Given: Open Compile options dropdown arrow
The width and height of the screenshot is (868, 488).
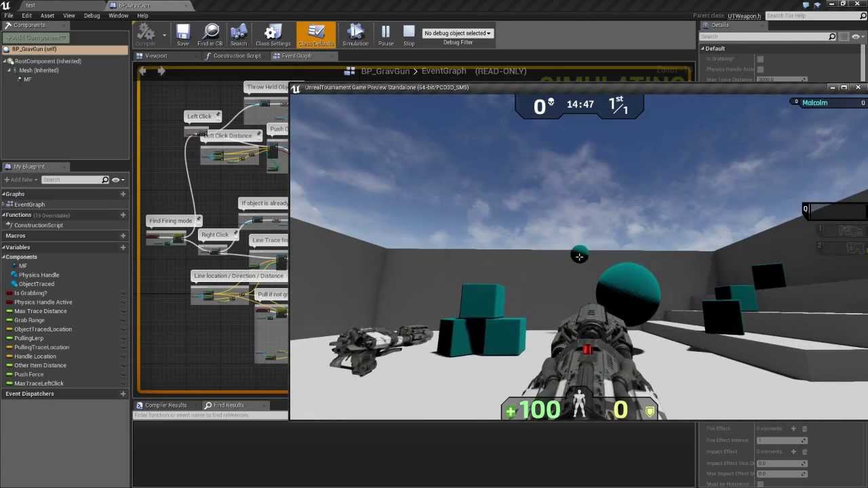Looking at the screenshot, I should (x=164, y=35).
